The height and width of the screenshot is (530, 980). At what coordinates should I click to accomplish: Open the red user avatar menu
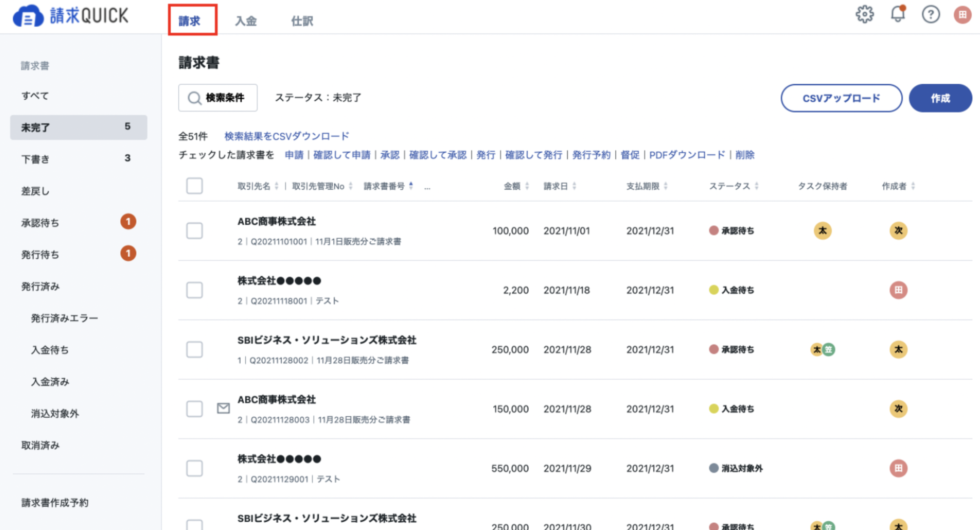click(962, 15)
